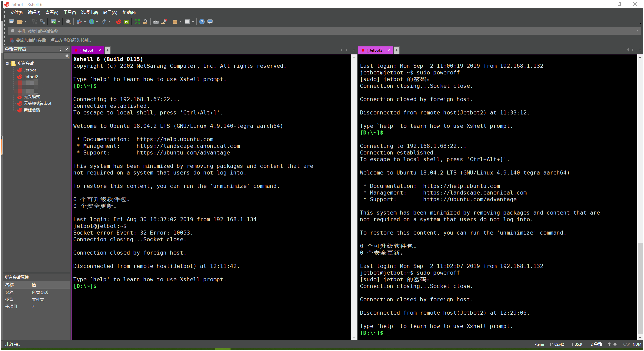Click the highlight marker toolbar icon

[x=164, y=22]
